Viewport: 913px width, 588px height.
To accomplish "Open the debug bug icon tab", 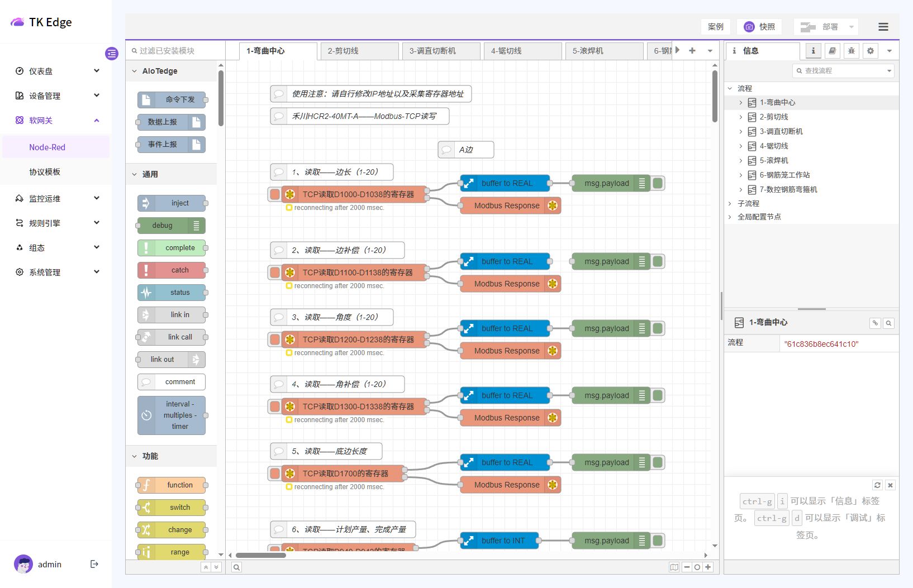I will [x=851, y=51].
